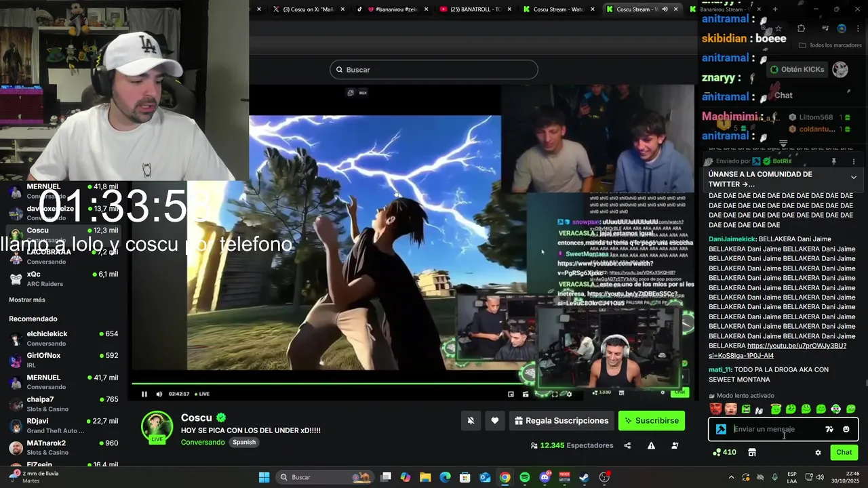868x488 pixels.
Task: Open the chat text style icon
Action: 829,429
